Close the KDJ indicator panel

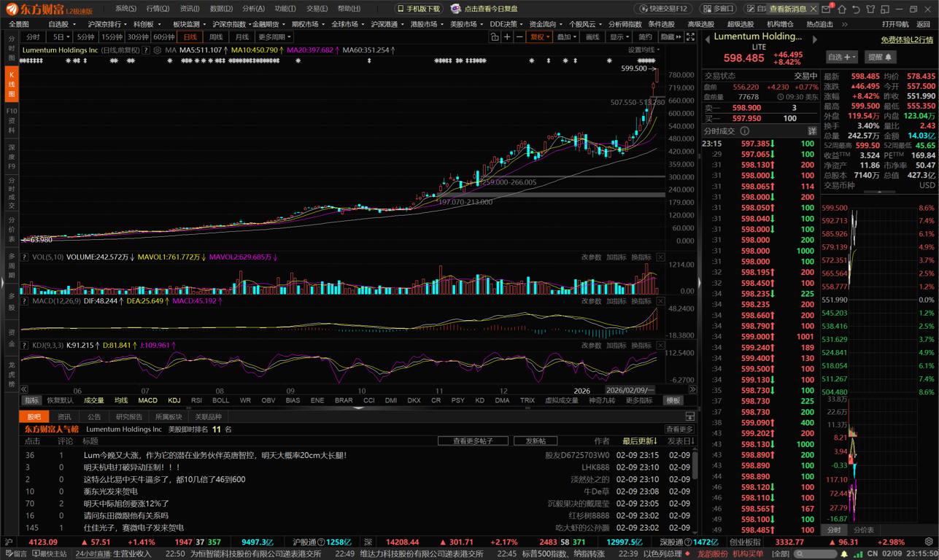pyautogui.click(x=660, y=346)
